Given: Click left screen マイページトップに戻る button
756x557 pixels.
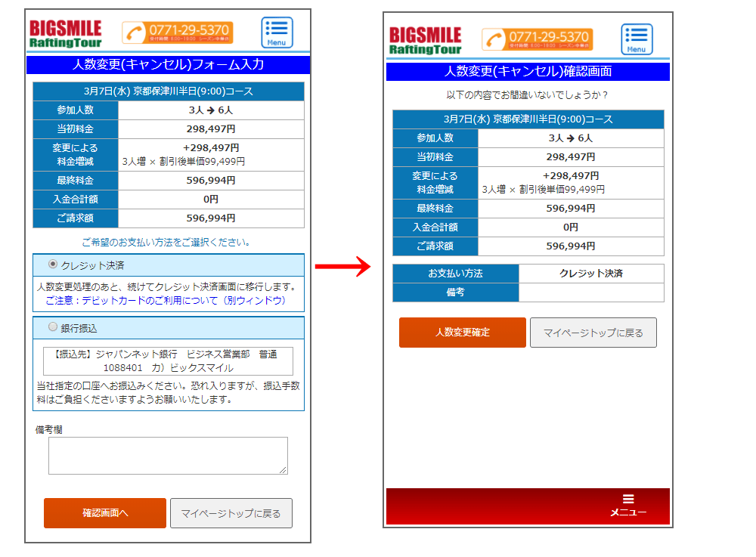Looking at the screenshot, I should coord(231,513).
